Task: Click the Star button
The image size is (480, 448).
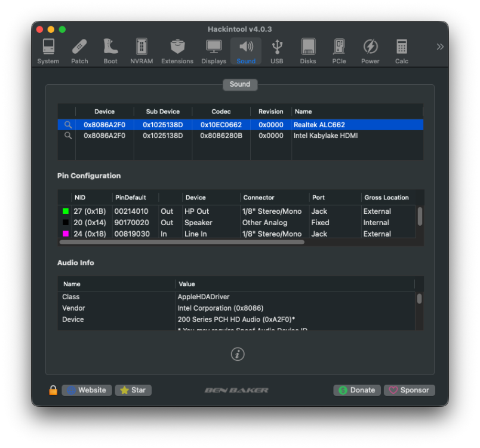Action: (x=133, y=390)
